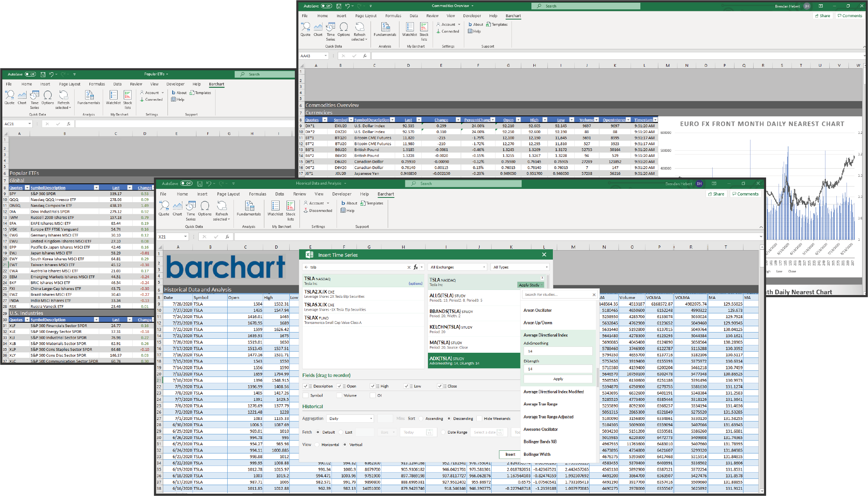Open Fundamentals in Commodities Overview ribbon
Viewport: 868px width, 496px height.
click(385, 29)
